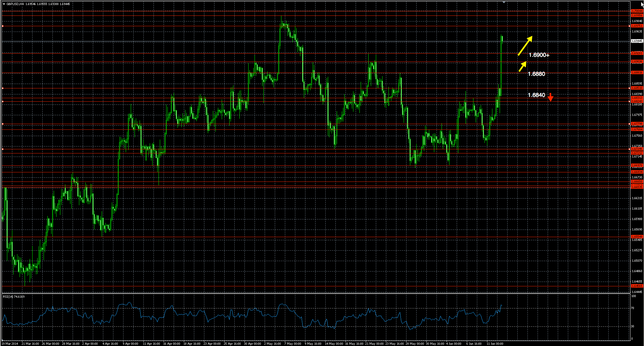Click the white current price tag 1.69445
The image size is (644, 346).
(x=637, y=41)
